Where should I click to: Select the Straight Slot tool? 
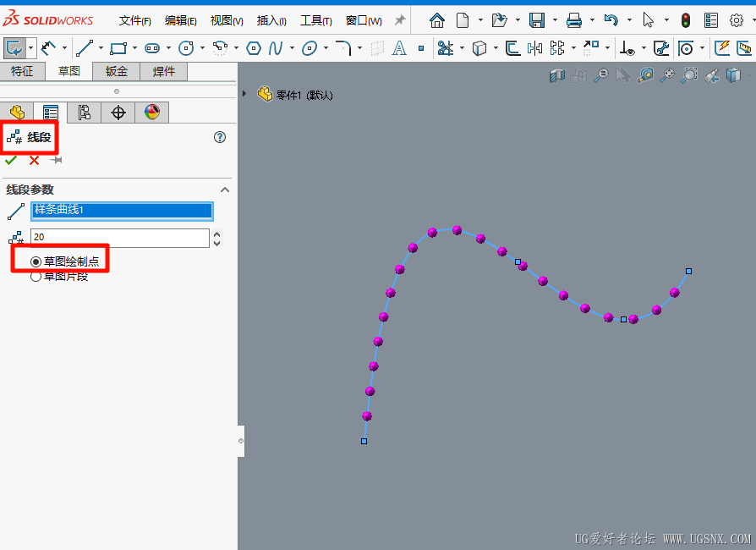tap(152, 48)
